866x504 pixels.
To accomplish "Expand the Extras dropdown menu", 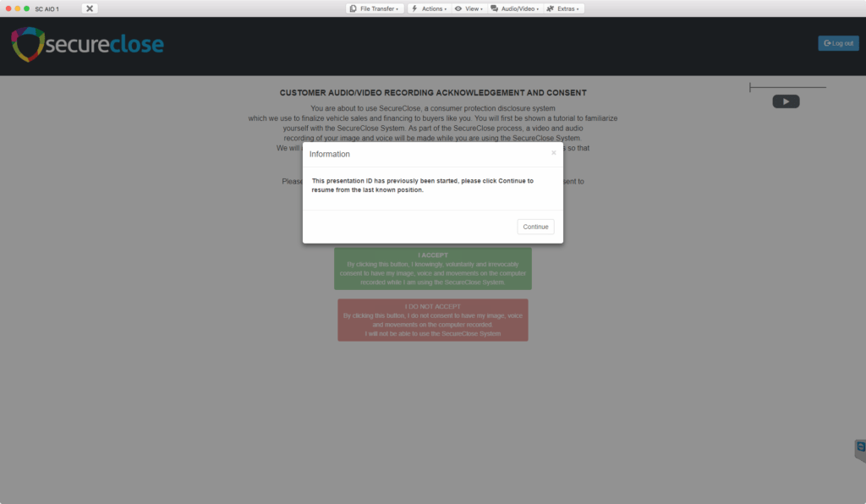I will coord(563,8).
